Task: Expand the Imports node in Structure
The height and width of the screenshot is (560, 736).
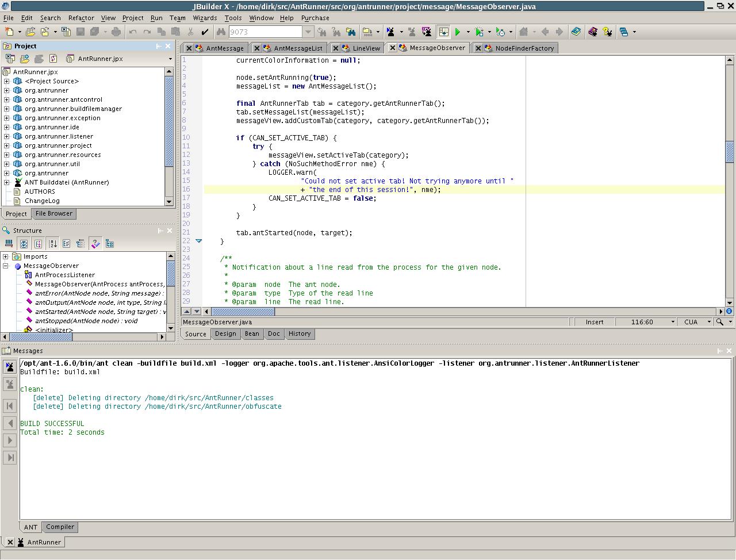Action: click(5, 256)
